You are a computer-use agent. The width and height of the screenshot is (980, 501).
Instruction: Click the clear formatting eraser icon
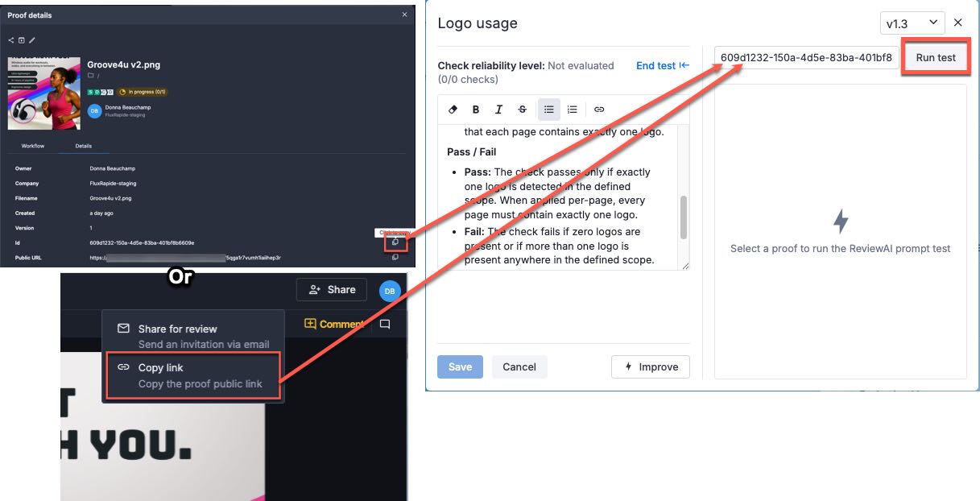tap(453, 110)
